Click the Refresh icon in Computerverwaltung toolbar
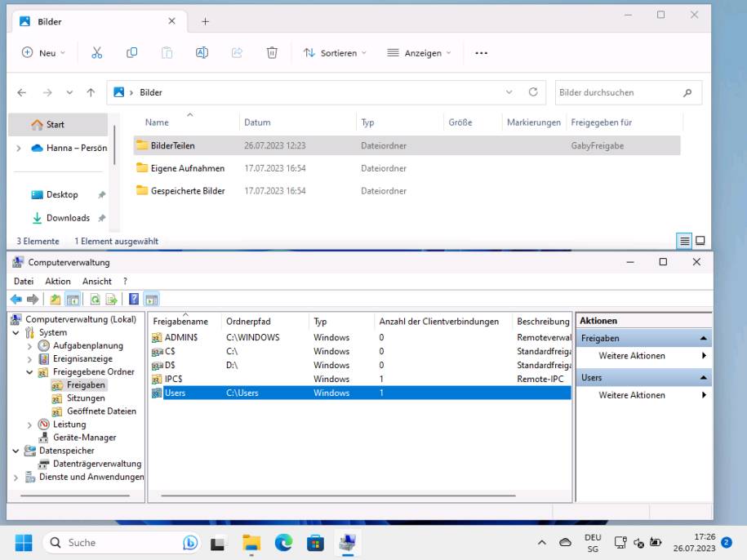Image resolution: width=747 pixels, height=560 pixels. [x=96, y=298]
